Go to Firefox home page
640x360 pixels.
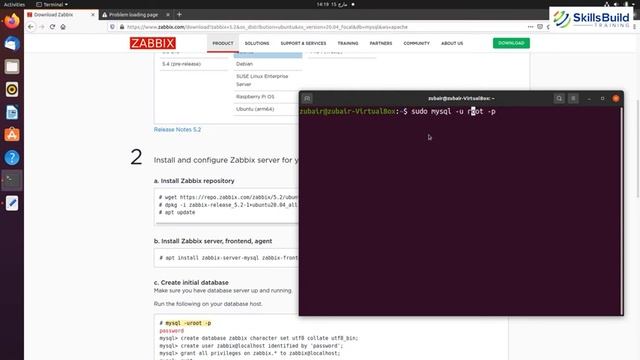[x=63, y=27]
